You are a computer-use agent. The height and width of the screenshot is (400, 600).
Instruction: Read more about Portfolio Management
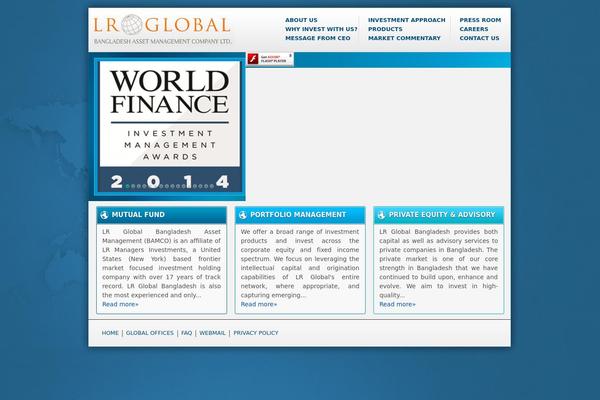[x=259, y=304]
